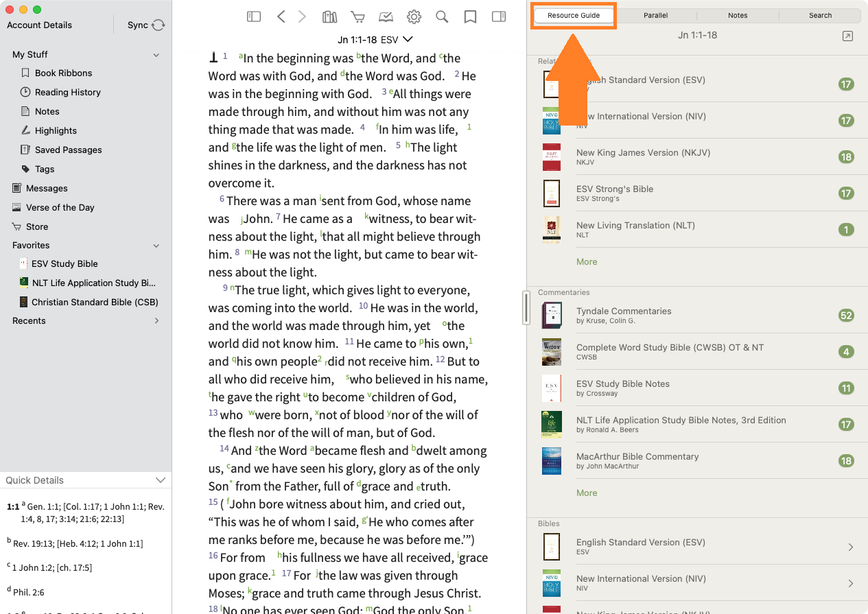Go forward with the right arrow

pos(302,16)
